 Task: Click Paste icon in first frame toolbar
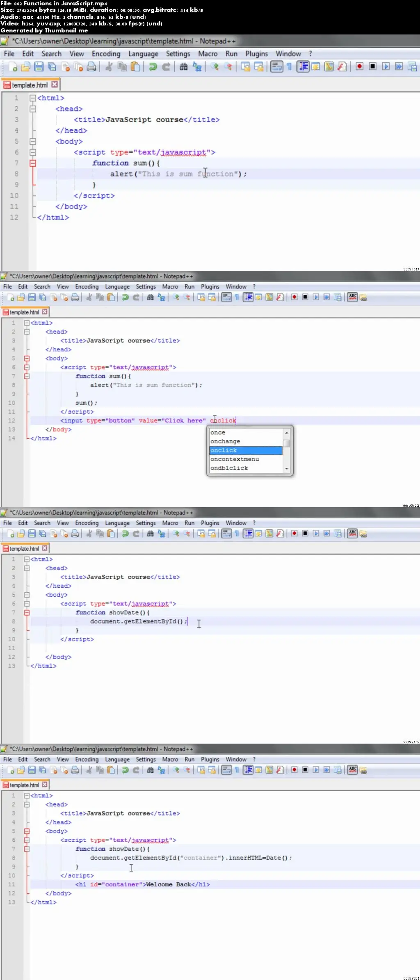pyautogui.click(x=135, y=67)
